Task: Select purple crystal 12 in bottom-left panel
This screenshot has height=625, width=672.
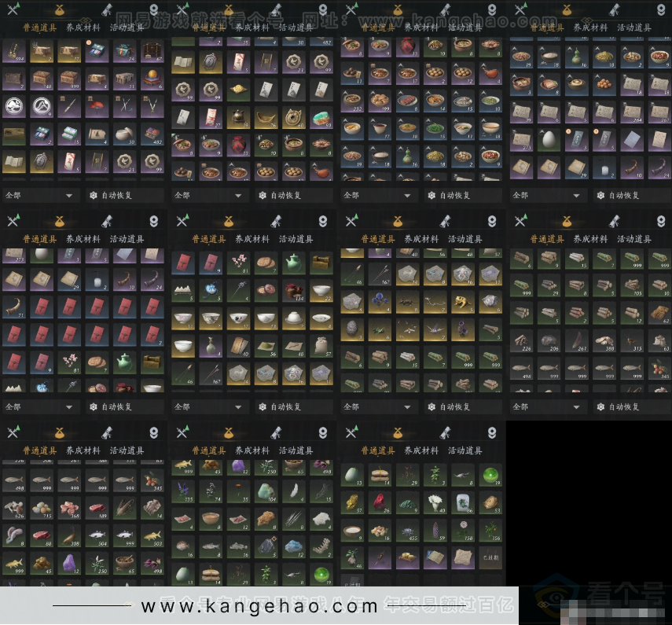Action: pos(69,563)
